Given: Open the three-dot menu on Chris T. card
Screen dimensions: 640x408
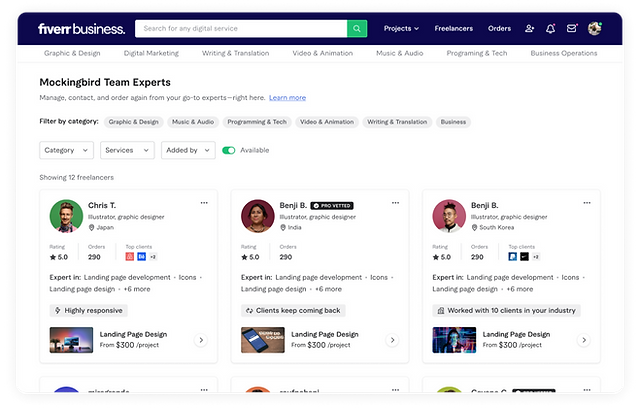Looking at the screenshot, I should click(204, 203).
